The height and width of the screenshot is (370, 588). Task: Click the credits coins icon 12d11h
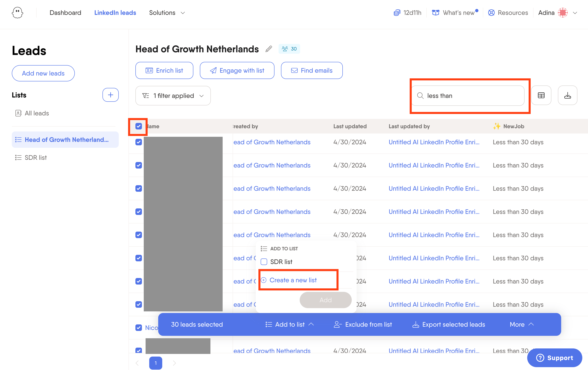[397, 13]
